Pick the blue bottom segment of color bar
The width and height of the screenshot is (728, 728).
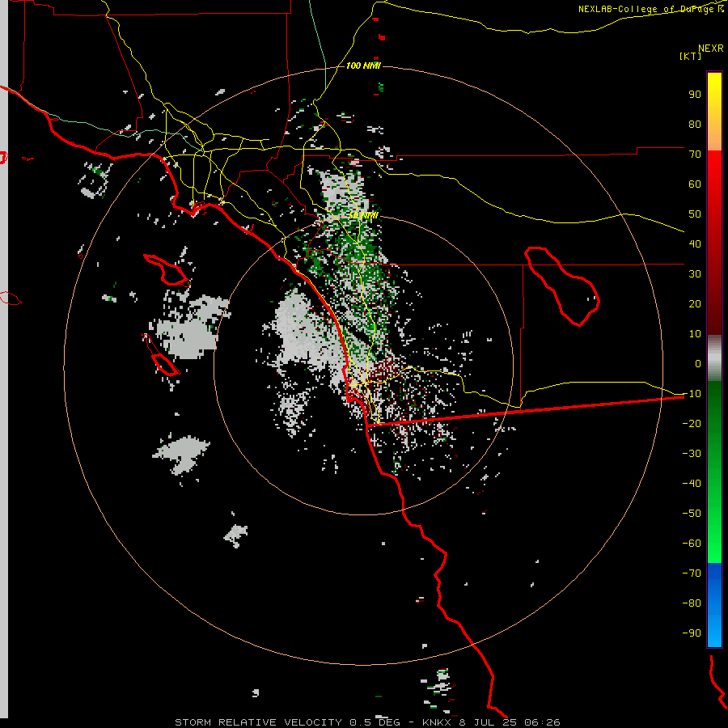point(714,605)
